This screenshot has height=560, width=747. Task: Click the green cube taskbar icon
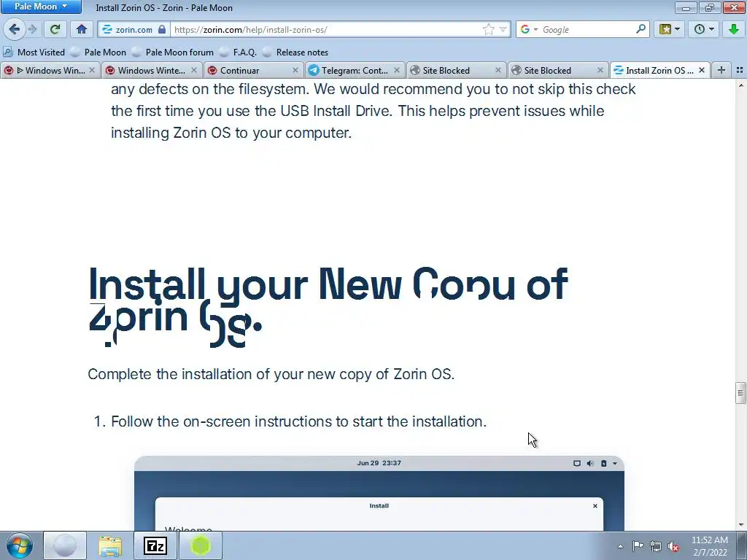pyautogui.click(x=201, y=545)
